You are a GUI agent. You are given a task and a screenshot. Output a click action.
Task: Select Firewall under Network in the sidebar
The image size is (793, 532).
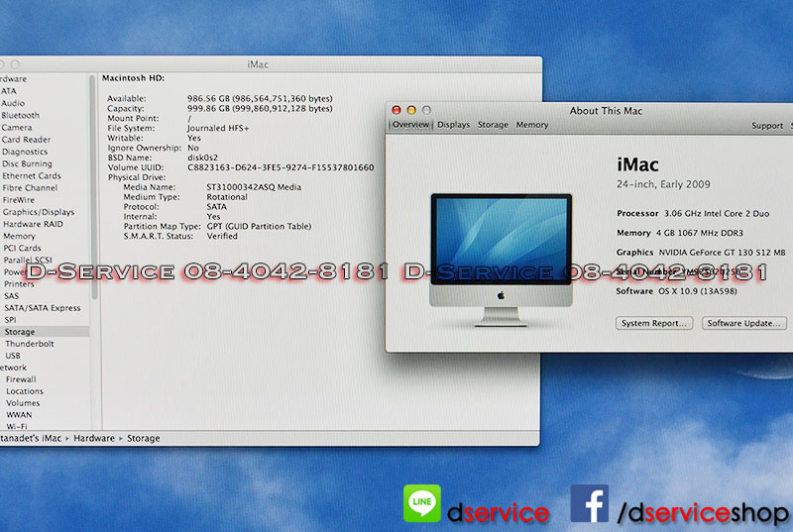(x=21, y=378)
